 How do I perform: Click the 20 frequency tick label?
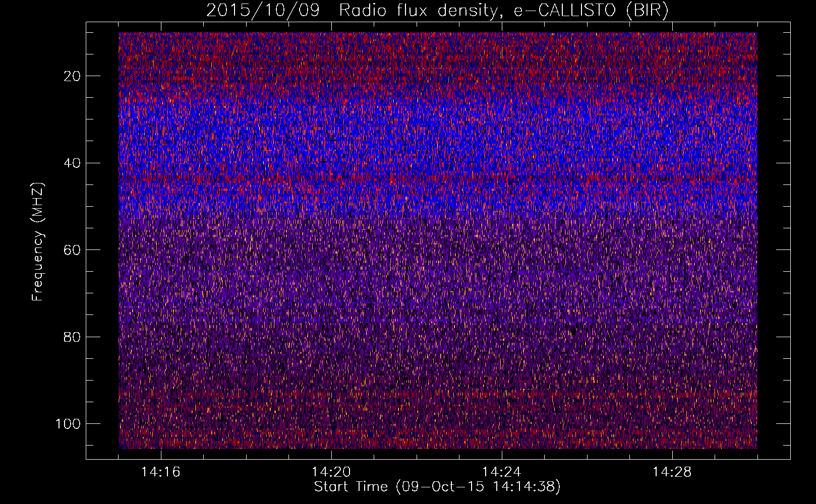(x=73, y=76)
